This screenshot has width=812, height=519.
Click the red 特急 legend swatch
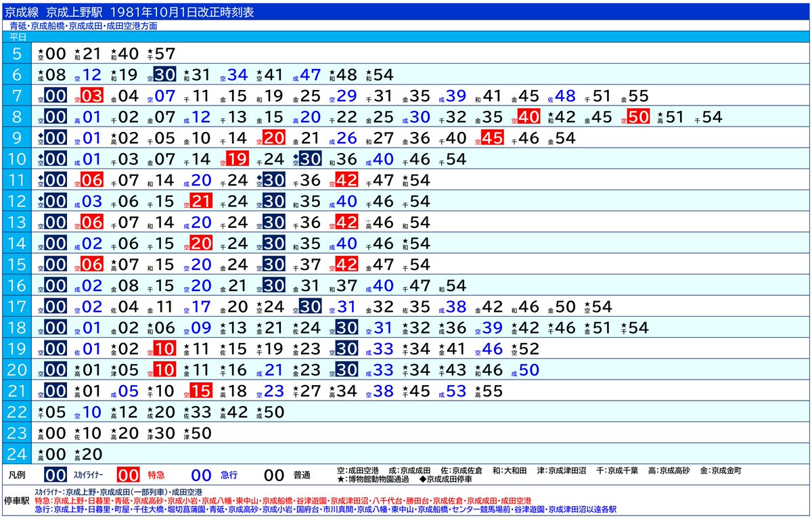click(129, 476)
